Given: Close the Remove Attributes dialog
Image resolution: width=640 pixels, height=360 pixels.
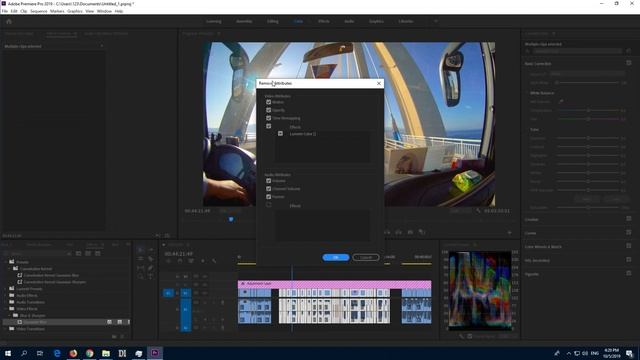Looking at the screenshot, I should (379, 83).
